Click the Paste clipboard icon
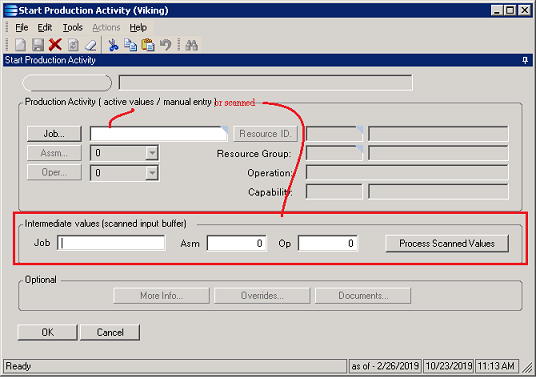Image resolution: width=536 pixels, height=379 pixels. click(148, 45)
